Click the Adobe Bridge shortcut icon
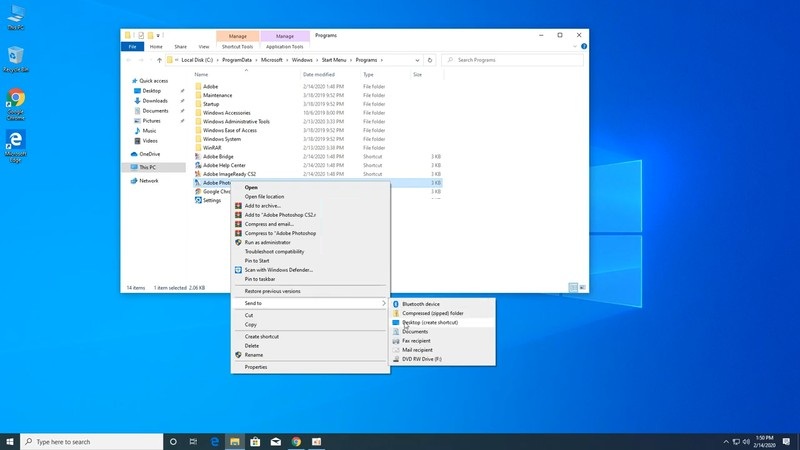800x450 pixels. tap(197, 156)
